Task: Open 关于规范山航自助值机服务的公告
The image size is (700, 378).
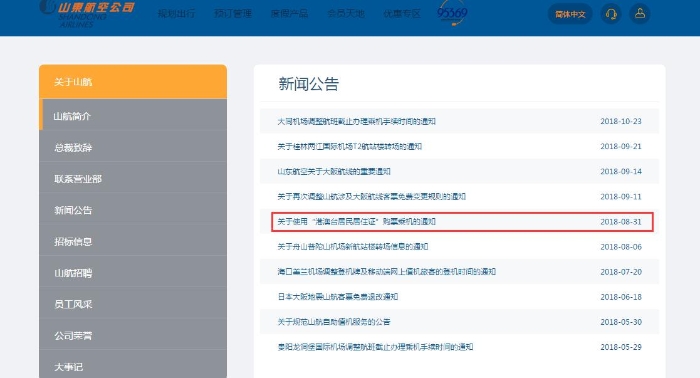Action: click(334, 322)
